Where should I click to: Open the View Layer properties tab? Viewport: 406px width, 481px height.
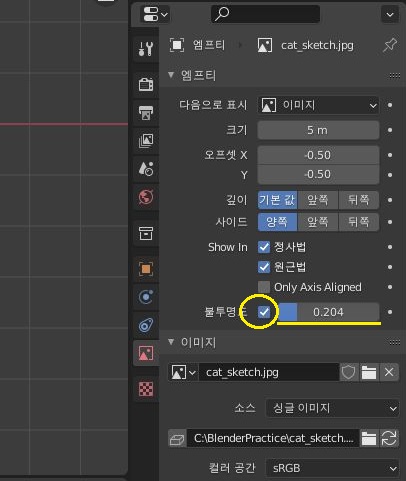pyautogui.click(x=146, y=141)
